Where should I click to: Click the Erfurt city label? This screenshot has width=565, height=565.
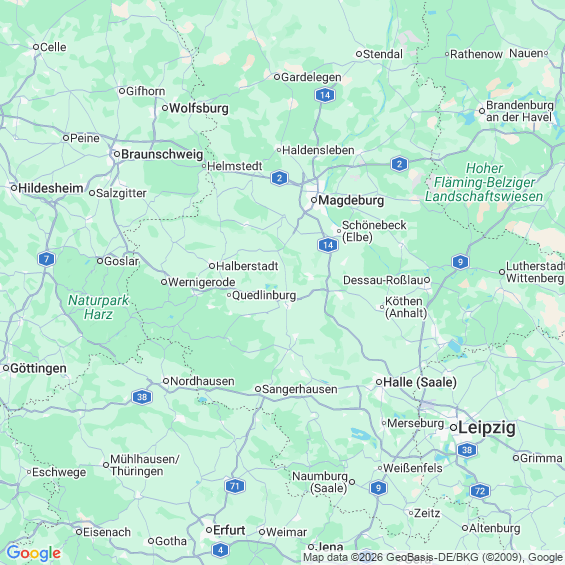(x=229, y=530)
